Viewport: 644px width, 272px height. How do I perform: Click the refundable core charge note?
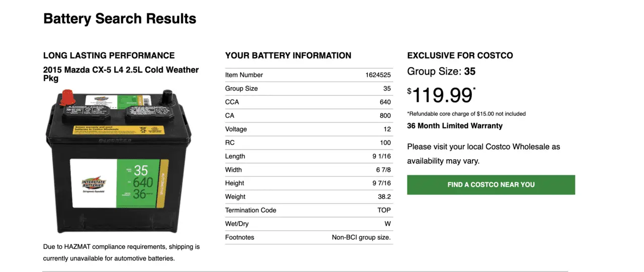tap(466, 114)
